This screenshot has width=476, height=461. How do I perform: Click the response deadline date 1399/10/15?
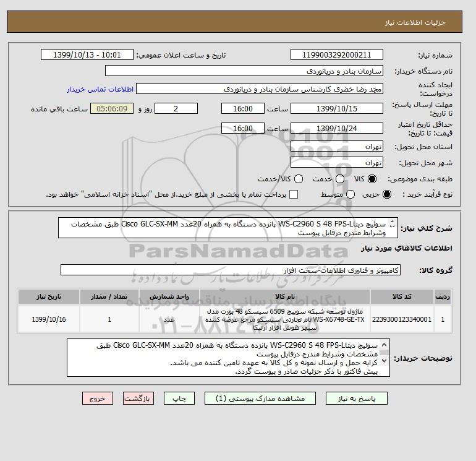pos(337,108)
